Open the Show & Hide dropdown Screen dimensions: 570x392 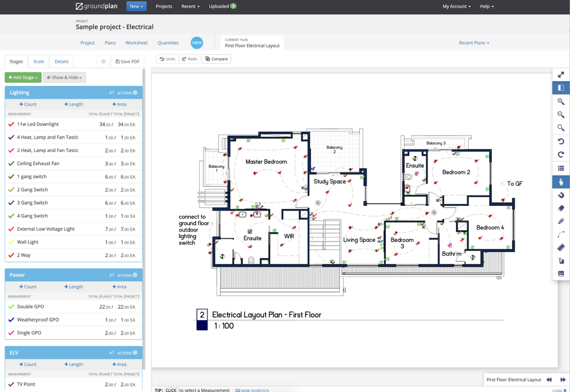click(x=64, y=77)
